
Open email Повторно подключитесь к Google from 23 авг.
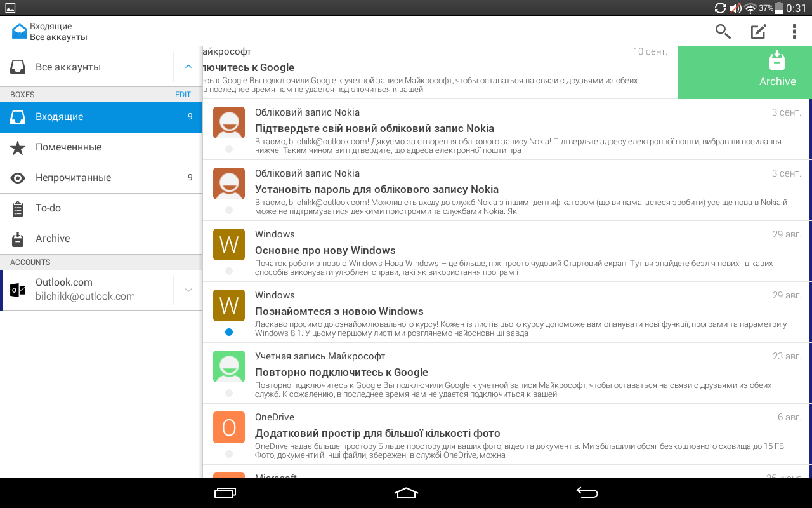[x=506, y=373]
